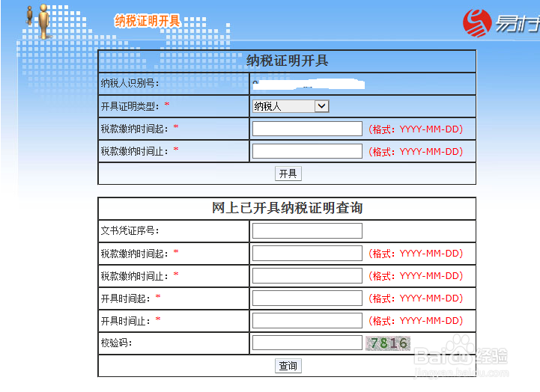Click the 开具时间止 label
The image size is (540, 392).
125,321
